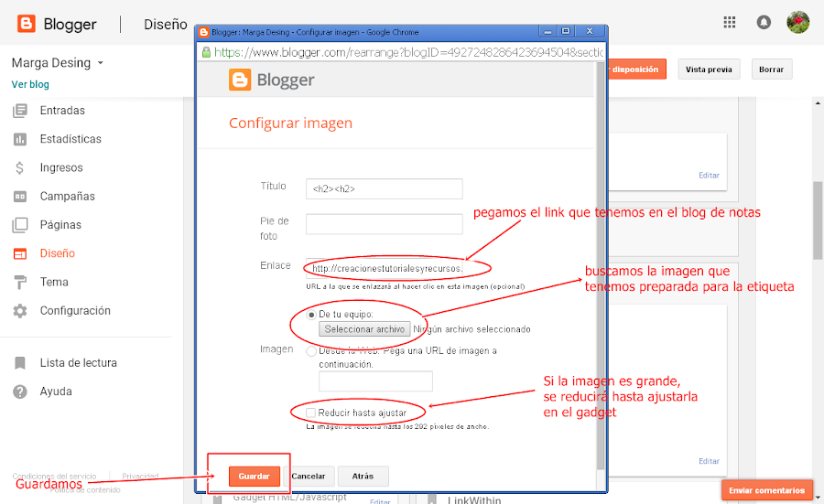This screenshot has width=824, height=504.
Task: Click the Configuración gear icon
Action: (20, 311)
